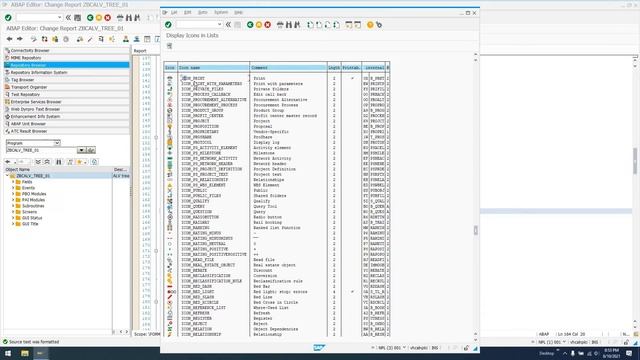The height and width of the screenshot is (360, 640).
Task: Open the Goto menu in Display Icons window
Action: point(202,13)
